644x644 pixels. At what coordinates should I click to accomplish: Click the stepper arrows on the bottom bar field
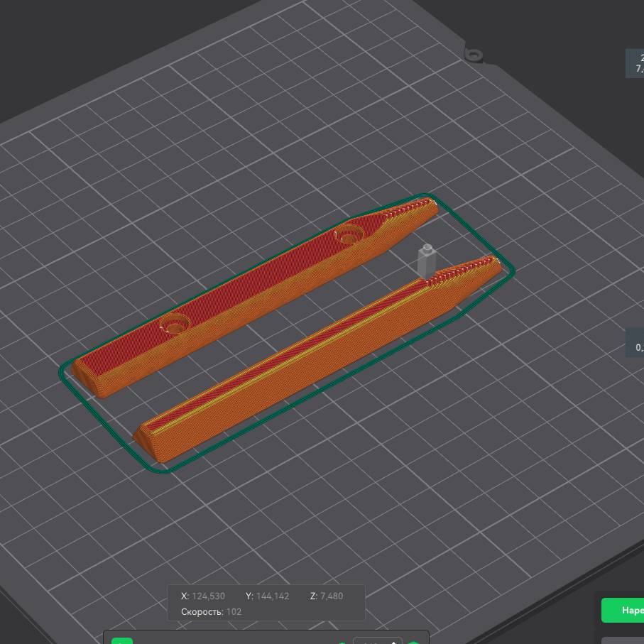394,642
